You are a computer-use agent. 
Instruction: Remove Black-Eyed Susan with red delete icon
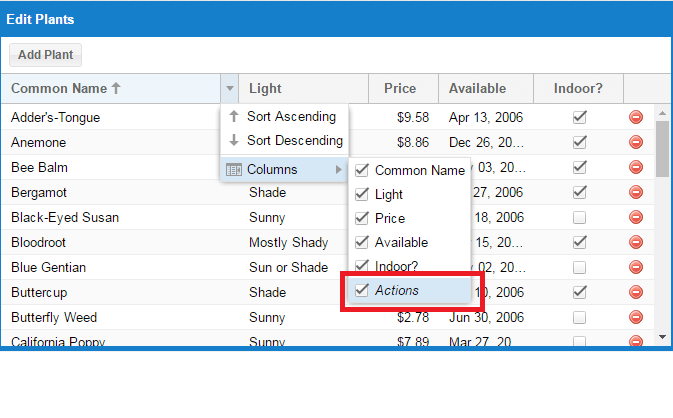pyautogui.click(x=636, y=217)
